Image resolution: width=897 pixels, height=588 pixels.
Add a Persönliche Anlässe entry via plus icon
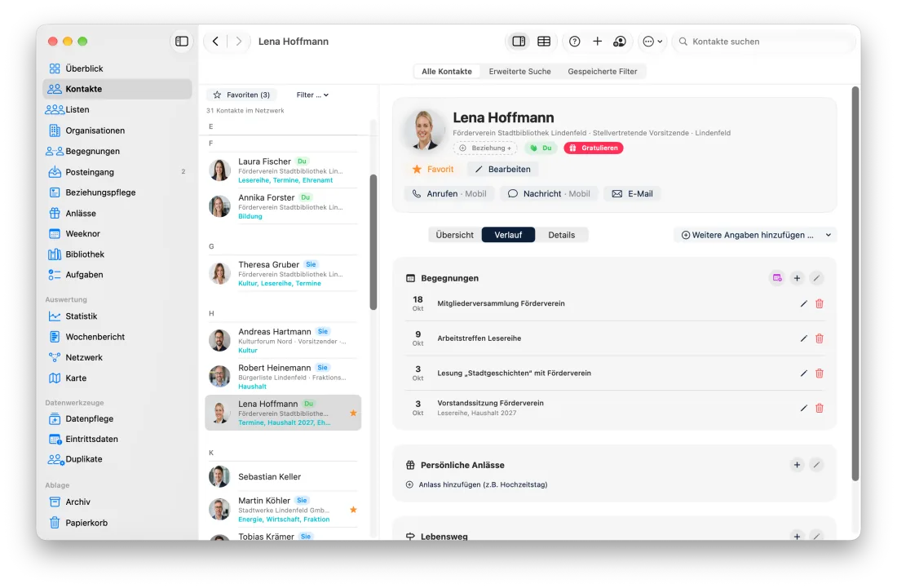[x=797, y=465]
